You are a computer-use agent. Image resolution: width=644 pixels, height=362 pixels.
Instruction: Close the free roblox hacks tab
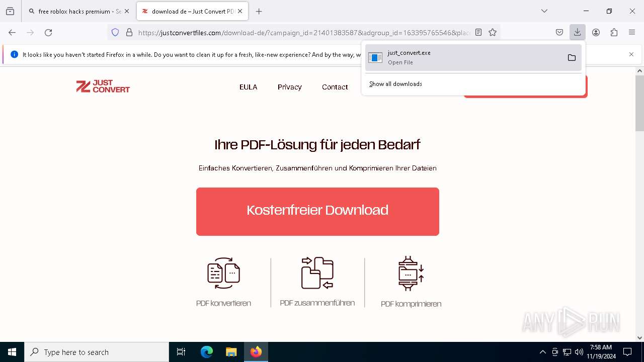click(x=127, y=11)
